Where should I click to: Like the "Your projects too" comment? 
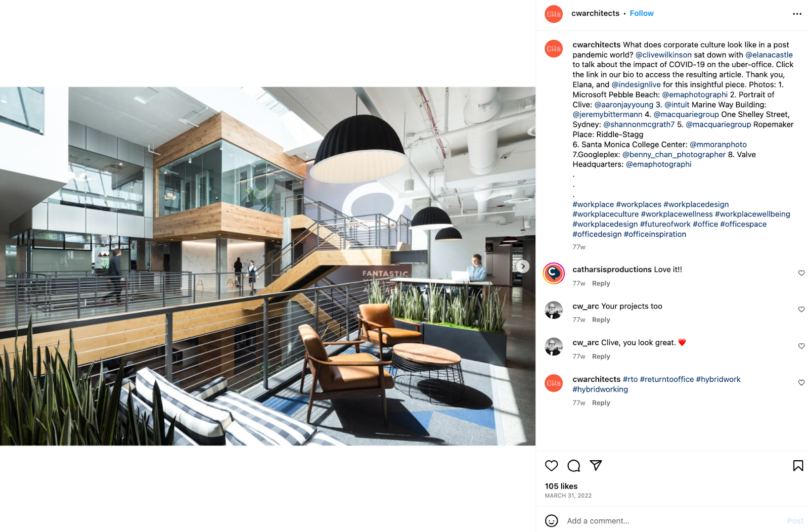tap(801, 309)
